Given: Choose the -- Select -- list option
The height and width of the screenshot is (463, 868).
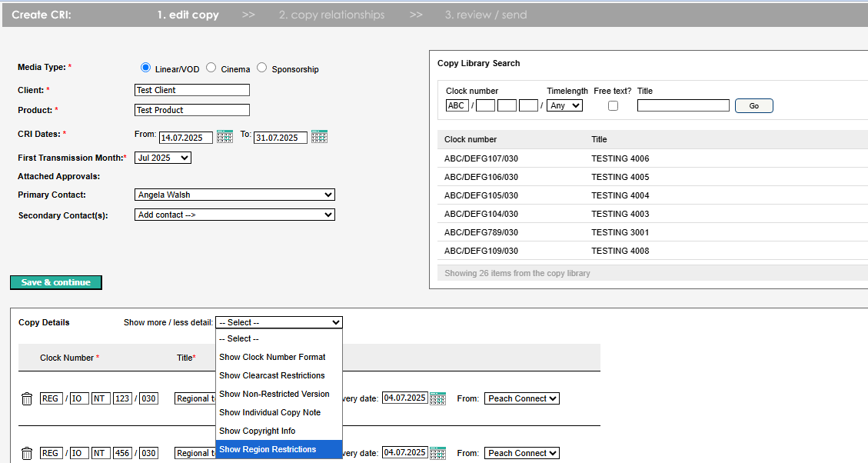Looking at the screenshot, I should pos(279,338).
